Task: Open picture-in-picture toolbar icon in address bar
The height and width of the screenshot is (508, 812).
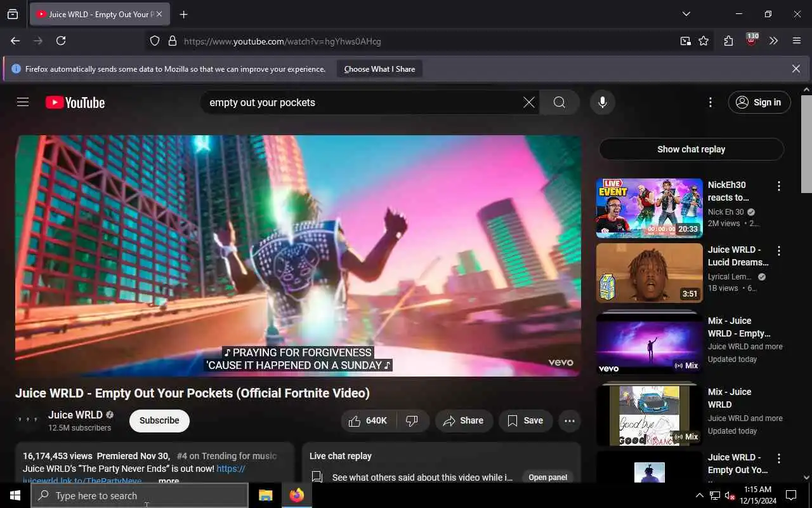Action: tap(685, 41)
